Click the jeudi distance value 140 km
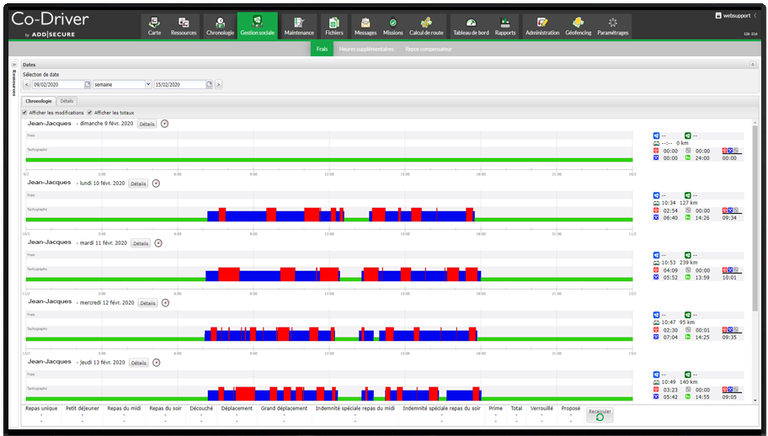768x436 pixels. 688,382
